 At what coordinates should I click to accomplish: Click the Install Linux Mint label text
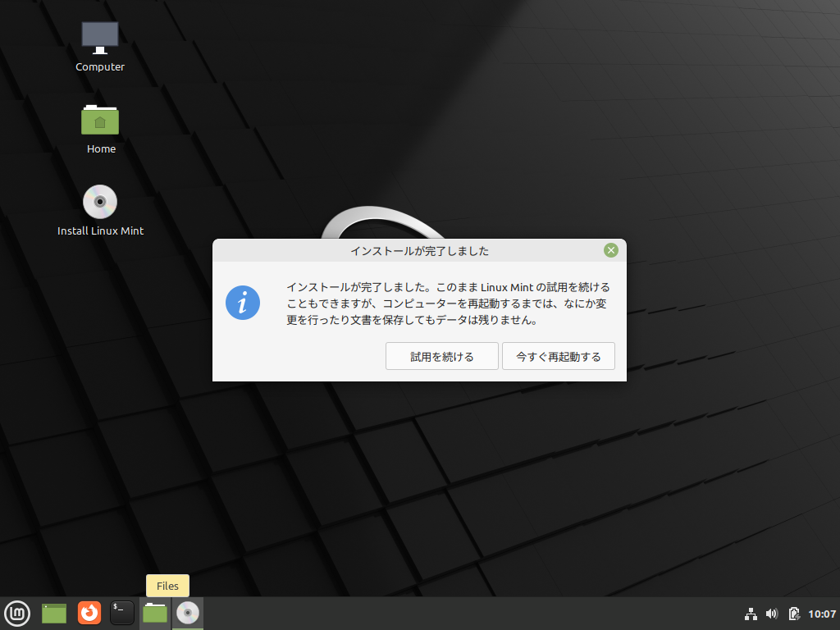point(100,231)
